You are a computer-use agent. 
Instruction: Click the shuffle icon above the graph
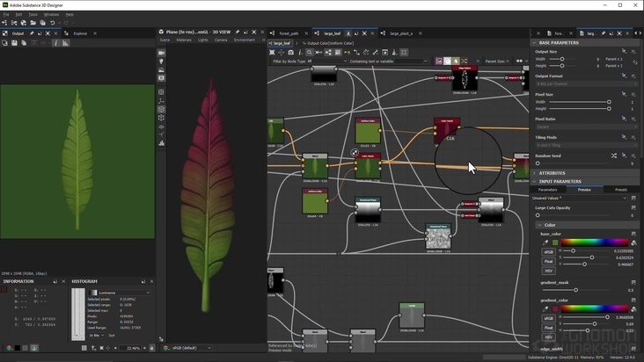click(x=465, y=62)
